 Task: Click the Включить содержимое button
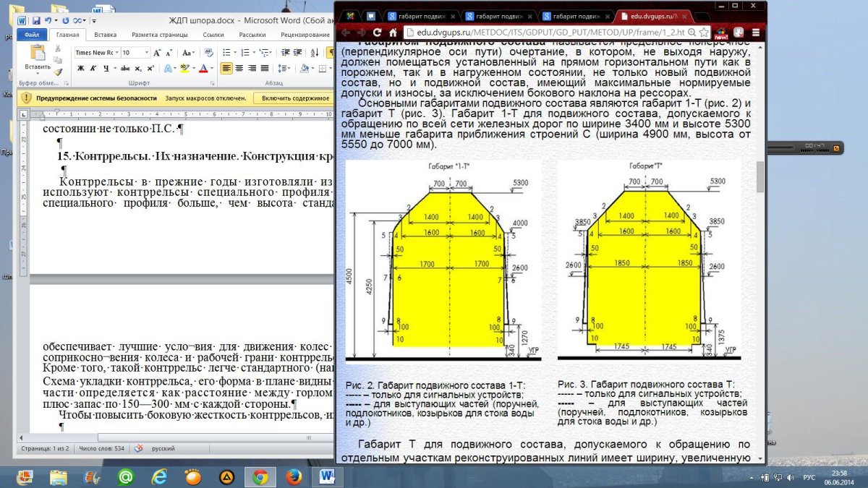point(295,98)
